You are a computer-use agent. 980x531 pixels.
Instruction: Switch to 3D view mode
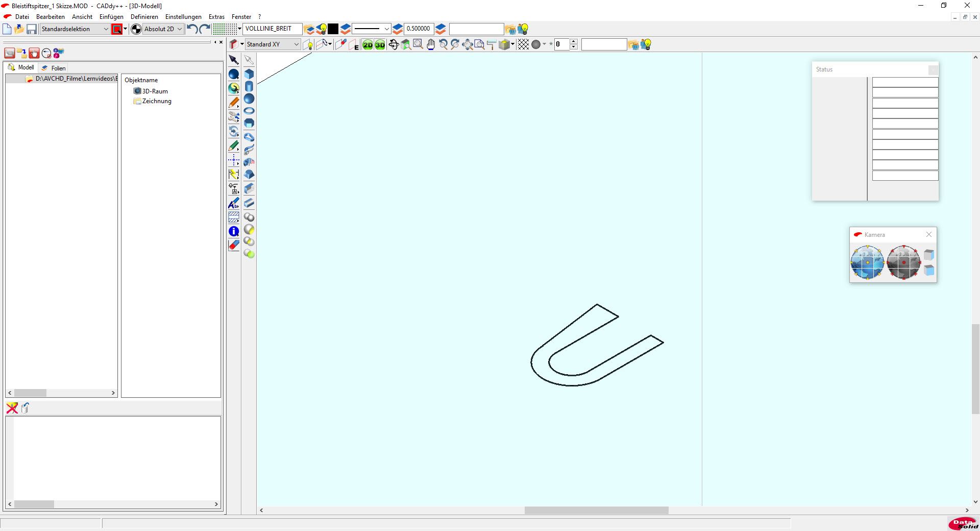[380, 44]
